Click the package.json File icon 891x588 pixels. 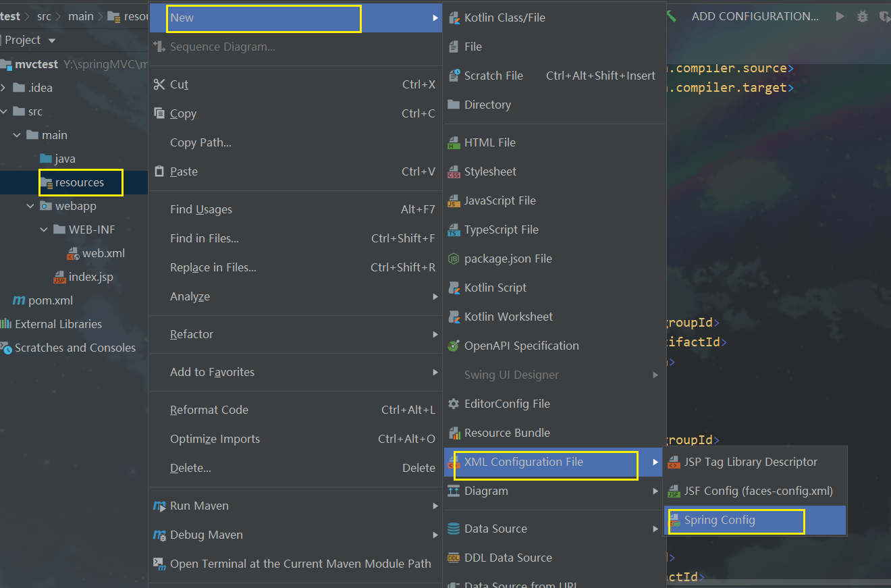click(454, 259)
